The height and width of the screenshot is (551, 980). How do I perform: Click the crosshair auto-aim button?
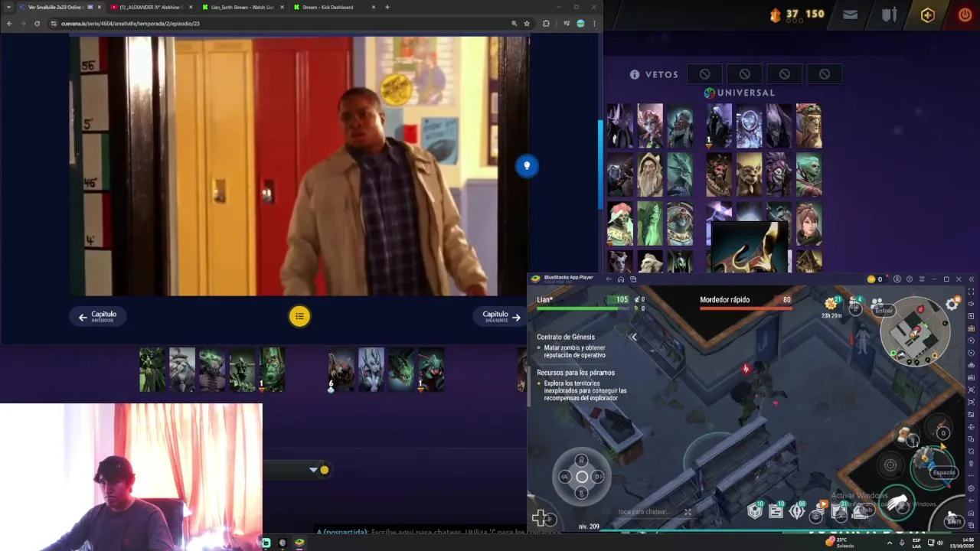click(x=890, y=465)
